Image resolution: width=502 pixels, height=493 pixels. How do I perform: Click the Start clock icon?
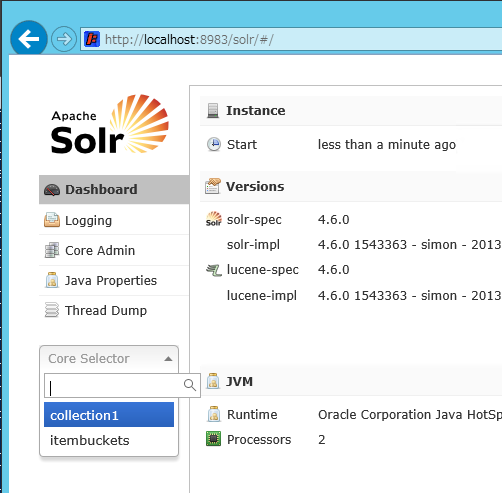214,144
